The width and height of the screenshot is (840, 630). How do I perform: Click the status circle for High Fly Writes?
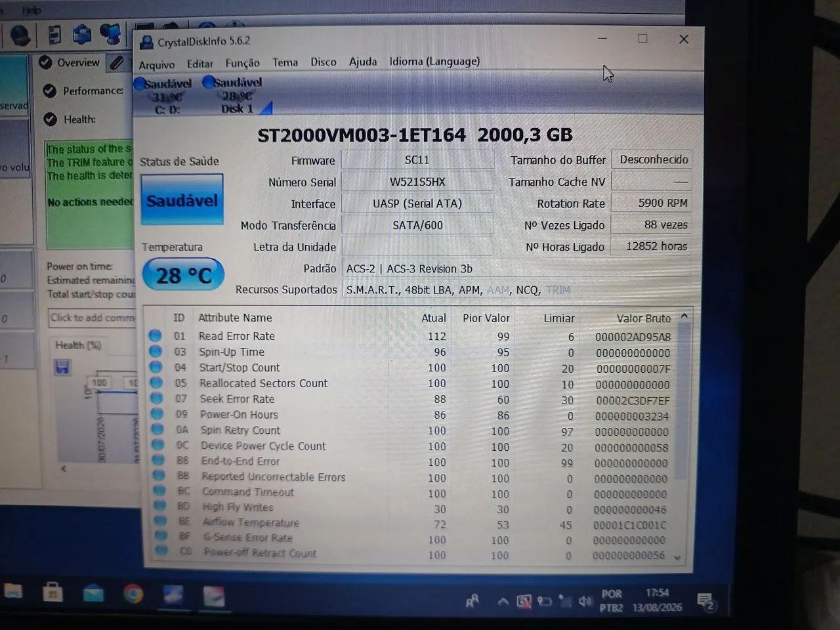click(x=159, y=506)
